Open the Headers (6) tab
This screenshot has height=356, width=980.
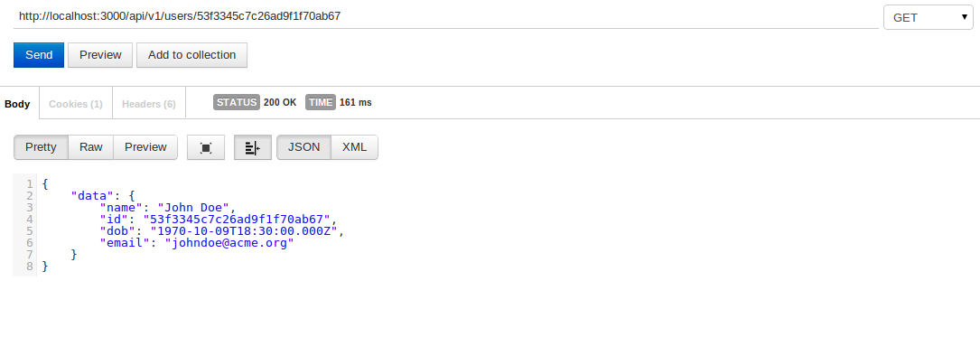click(x=149, y=104)
